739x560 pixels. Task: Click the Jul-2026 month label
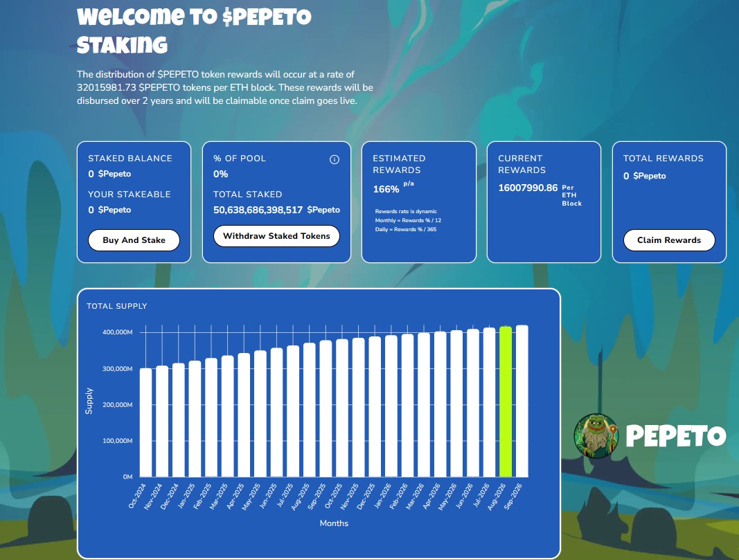click(x=481, y=496)
